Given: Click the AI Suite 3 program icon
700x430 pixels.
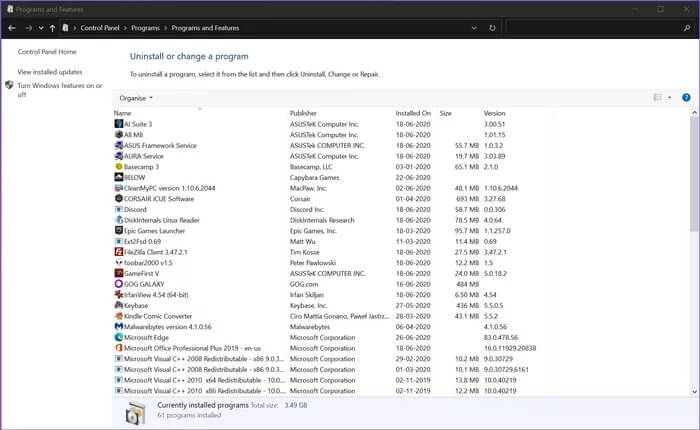Looking at the screenshot, I should pos(118,124).
